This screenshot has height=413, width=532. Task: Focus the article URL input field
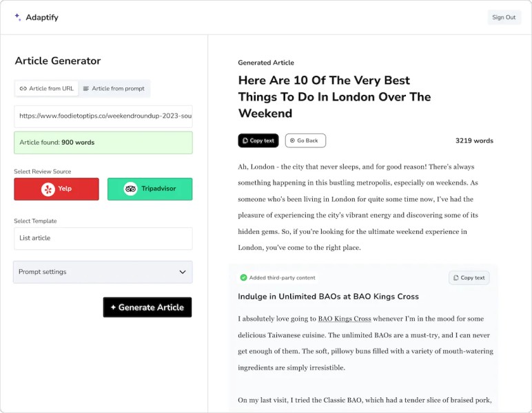click(x=103, y=116)
